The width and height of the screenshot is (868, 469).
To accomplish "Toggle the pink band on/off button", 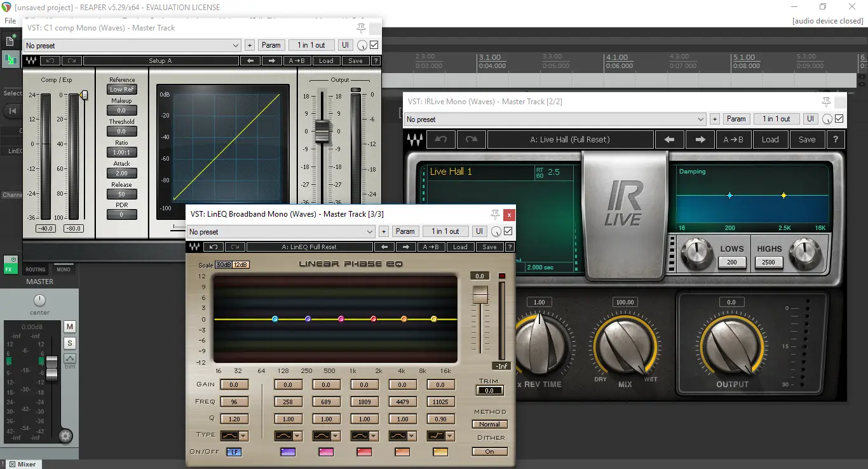I will (326, 452).
